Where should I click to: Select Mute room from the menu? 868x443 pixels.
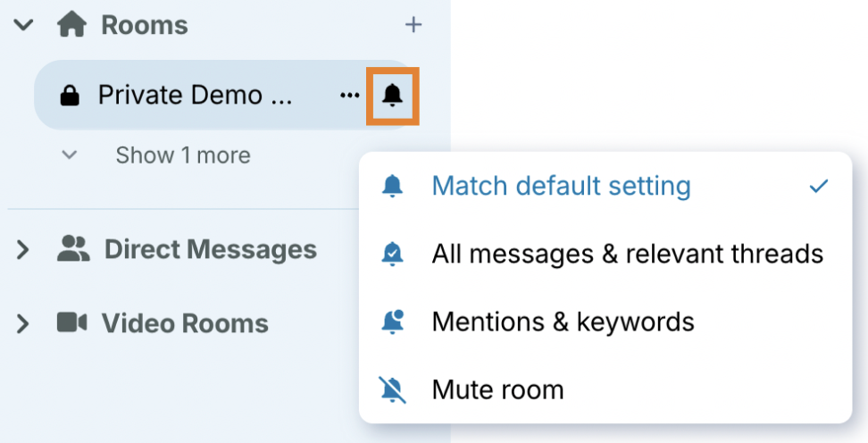click(x=497, y=390)
